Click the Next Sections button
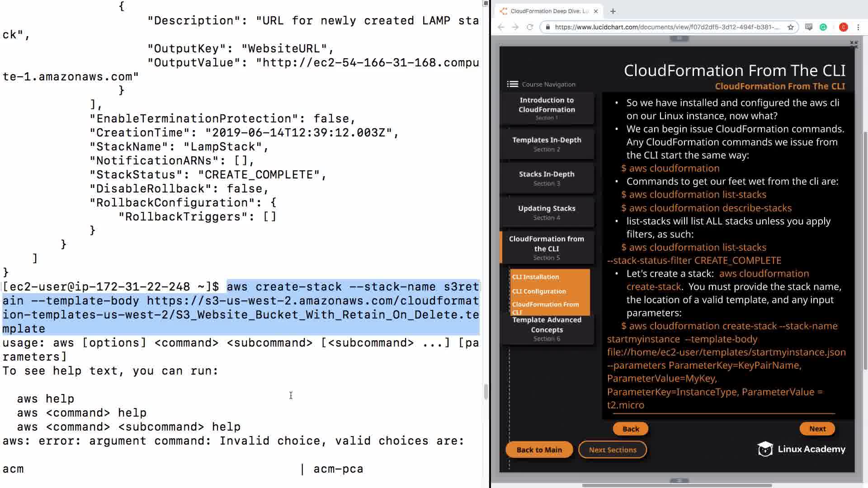This screenshot has height=488, width=868. [x=612, y=450]
